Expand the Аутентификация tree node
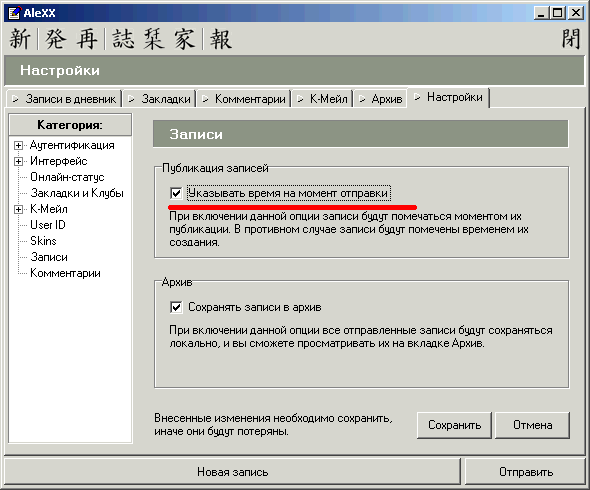 (x=18, y=145)
